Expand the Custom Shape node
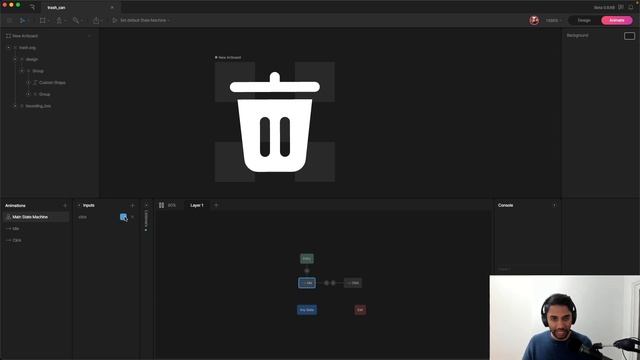 pyautogui.click(x=28, y=82)
